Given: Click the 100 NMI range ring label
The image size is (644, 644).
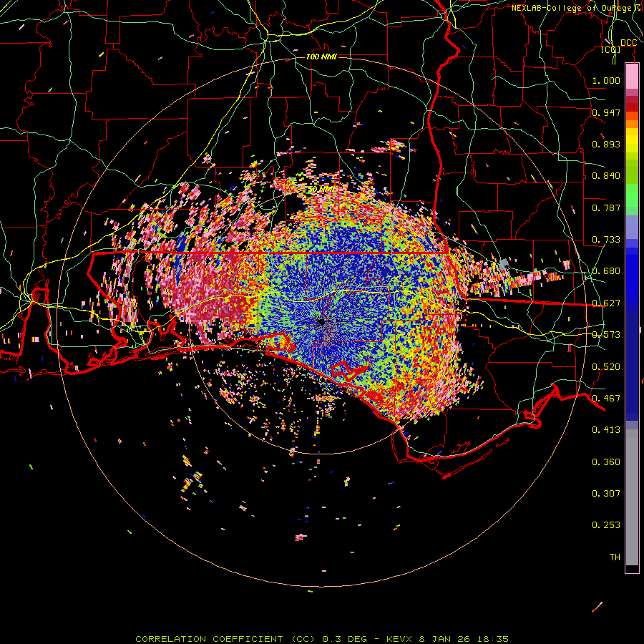Looking at the screenshot, I should point(321,57).
